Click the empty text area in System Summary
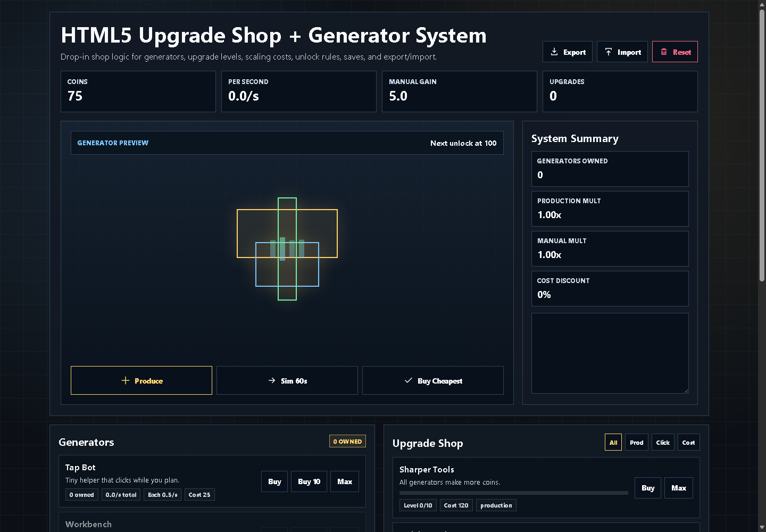The image size is (766, 532). tap(610, 353)
